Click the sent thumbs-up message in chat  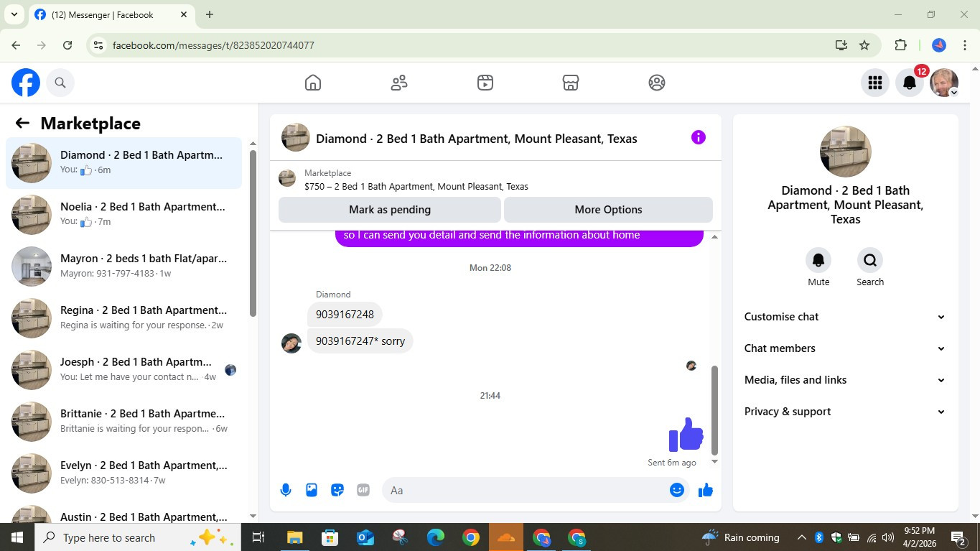(x=686, y=434)
